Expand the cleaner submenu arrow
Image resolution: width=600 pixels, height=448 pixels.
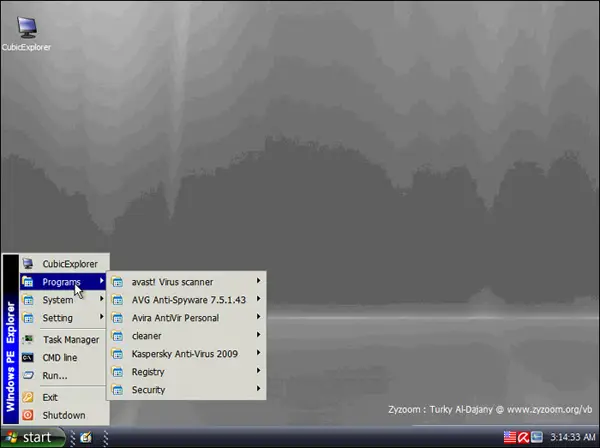click(259, 334)
